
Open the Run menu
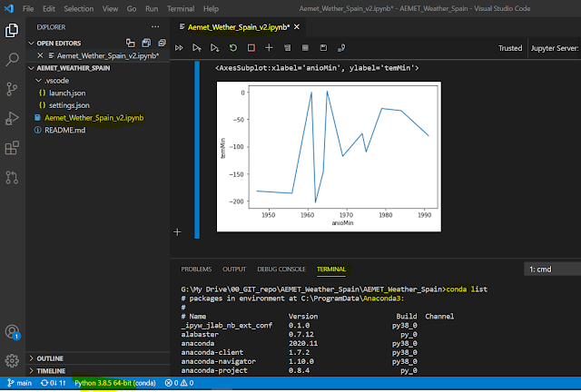(x=152, y=8)
